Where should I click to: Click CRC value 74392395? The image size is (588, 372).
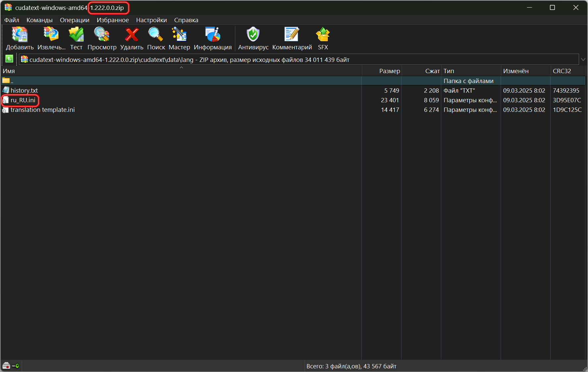(x=566, y=90)
